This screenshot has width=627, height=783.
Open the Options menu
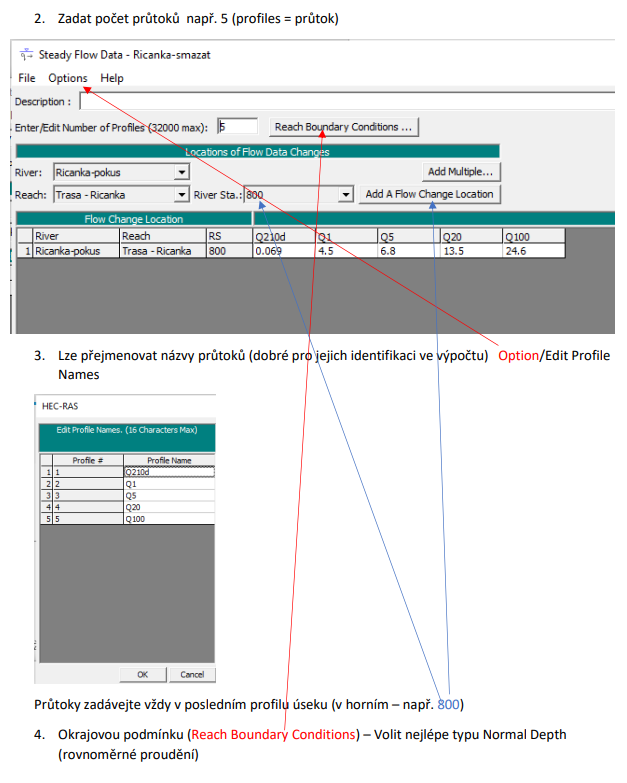[x=68, y=78]
